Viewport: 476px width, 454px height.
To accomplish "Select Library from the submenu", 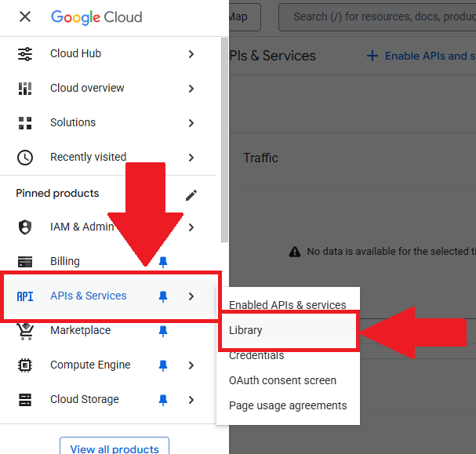I will pyautogui.click(x=246, y=330).
